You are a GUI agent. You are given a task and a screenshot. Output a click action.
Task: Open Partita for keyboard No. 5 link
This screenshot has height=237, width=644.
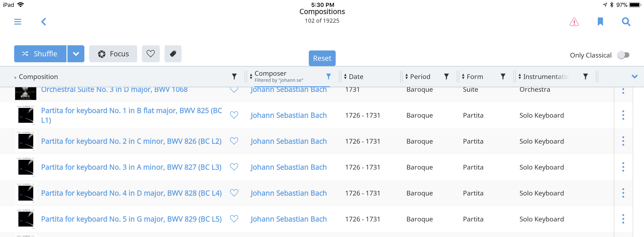click(131, 219)
